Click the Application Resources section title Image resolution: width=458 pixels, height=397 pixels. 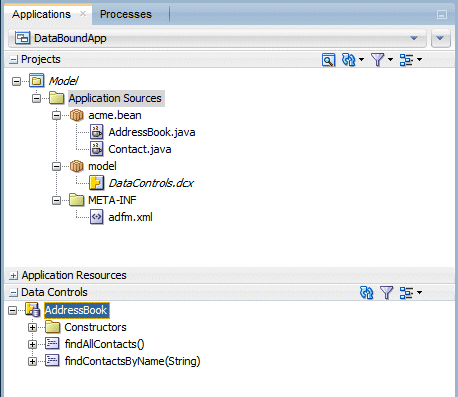click(74, 275)
